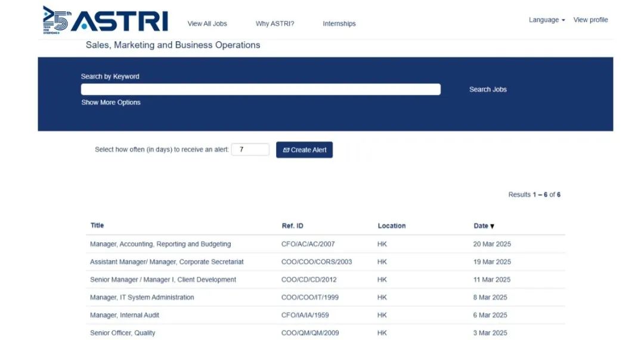The image size is (644, 340).
Task: Click the date 6 Mar 2025
Action: [490, 315]
